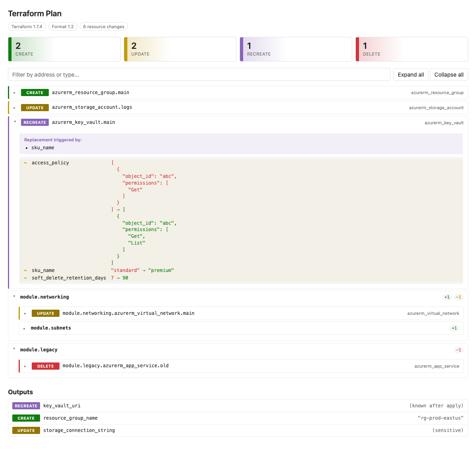476x453 pixels.
Task: Click the 'Replacement triggered by:' heading
Action: [53, 140]
